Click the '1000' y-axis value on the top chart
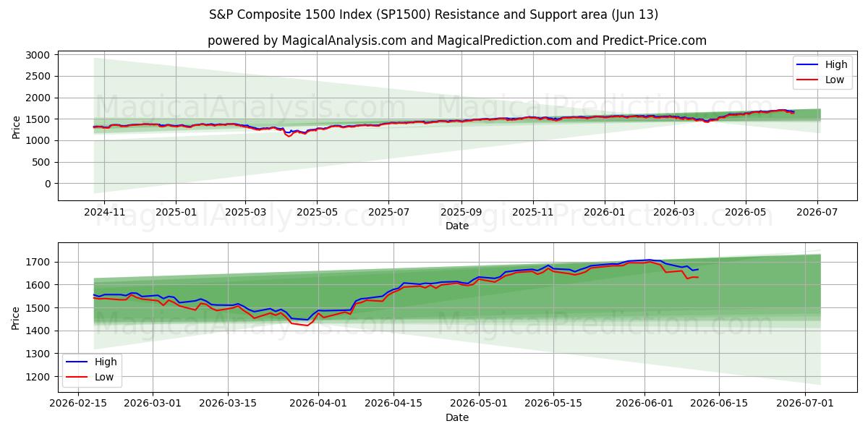Viewport: 868px width, 434px height. pos(38,140)
